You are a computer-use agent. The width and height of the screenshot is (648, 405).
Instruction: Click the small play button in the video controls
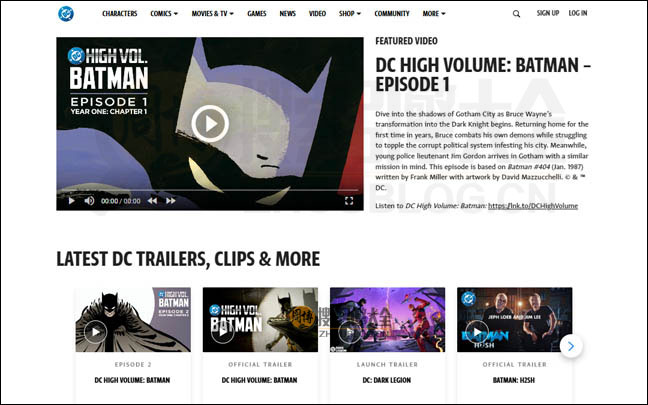click(71, 201)
